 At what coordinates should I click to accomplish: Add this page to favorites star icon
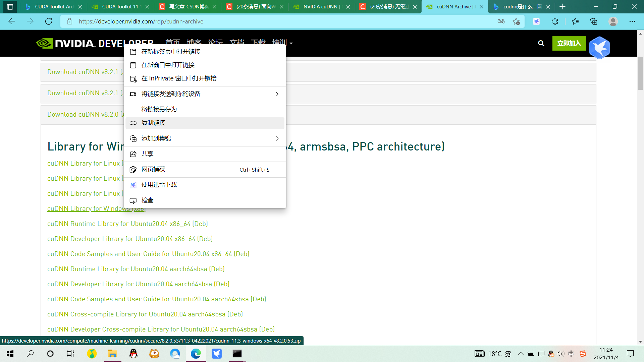coord(516,21)
